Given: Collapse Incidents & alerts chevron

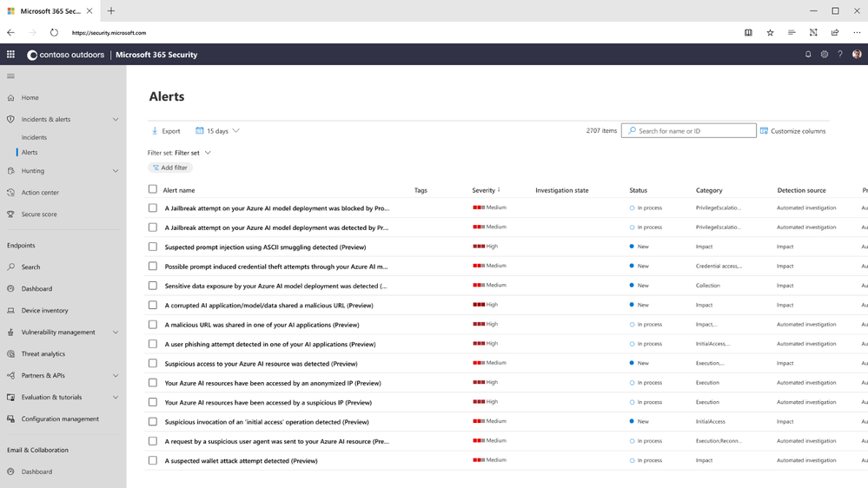Looking at the screenshot, I should (116, 120).
